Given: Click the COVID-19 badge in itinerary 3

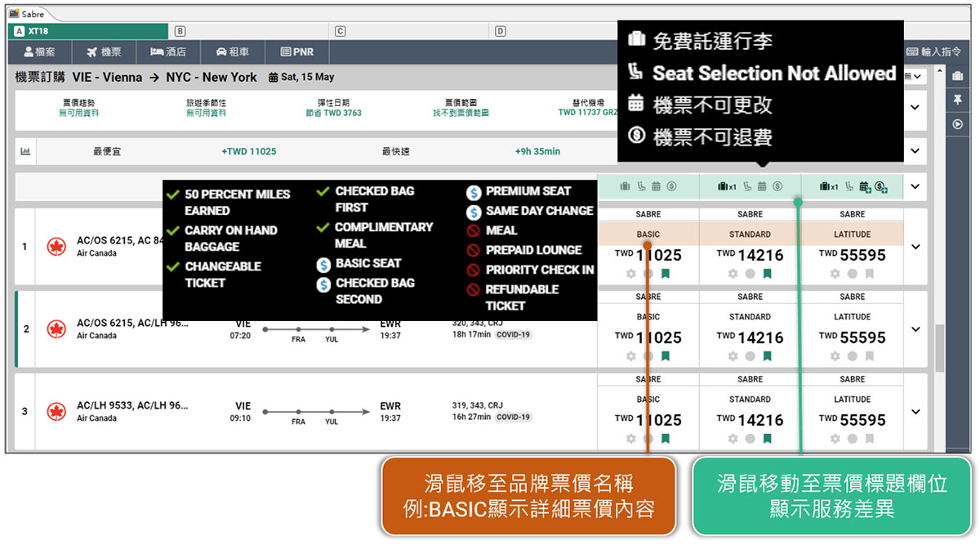Looking at the screenshot, I should tap(513, 417).
